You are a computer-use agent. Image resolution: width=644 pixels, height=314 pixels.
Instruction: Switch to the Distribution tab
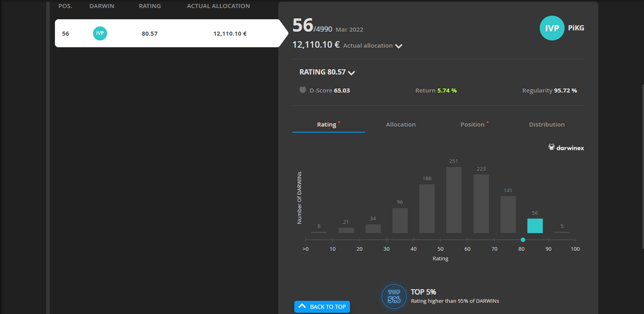(x=547, y=124)
